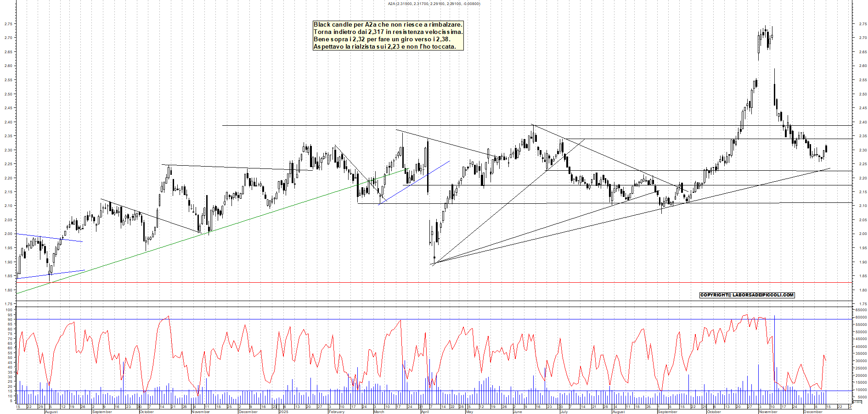Click the 2.00 price label on left axis
Viewport: 868px width, 414px height.
click(x=8, y=234)
